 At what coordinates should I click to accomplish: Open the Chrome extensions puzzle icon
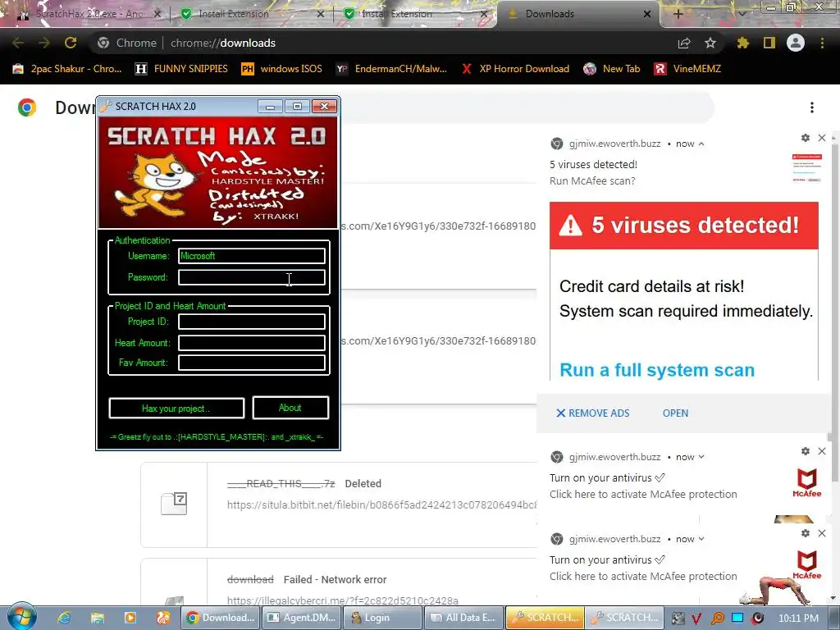click(742, 43)
